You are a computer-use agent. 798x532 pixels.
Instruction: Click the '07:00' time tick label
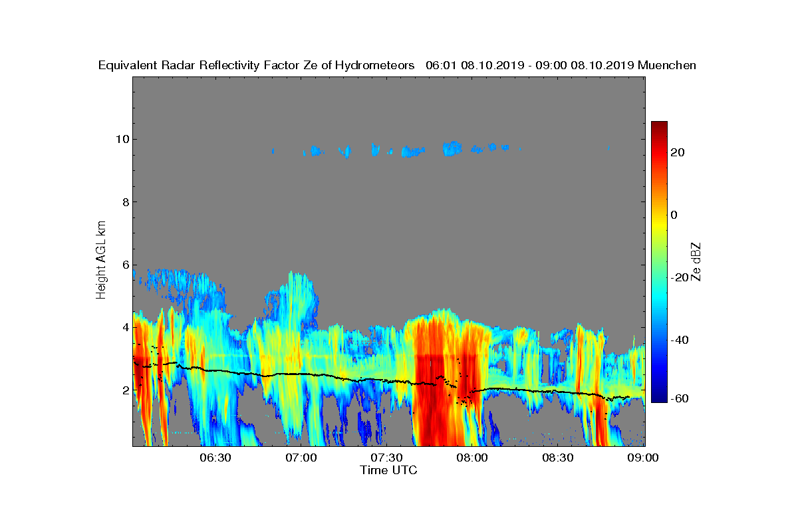(x=301, y=458)
